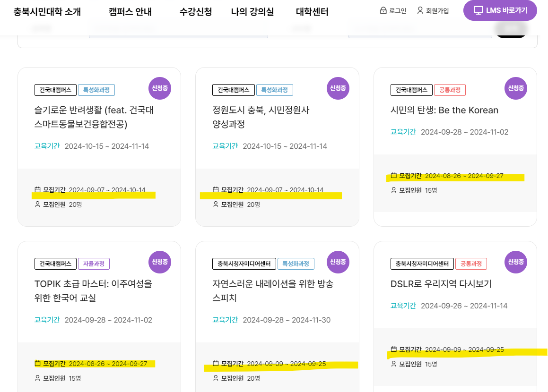Click the LMS 바로가기 button
This screenshot has width=548, height=392.
click(500, 10)
